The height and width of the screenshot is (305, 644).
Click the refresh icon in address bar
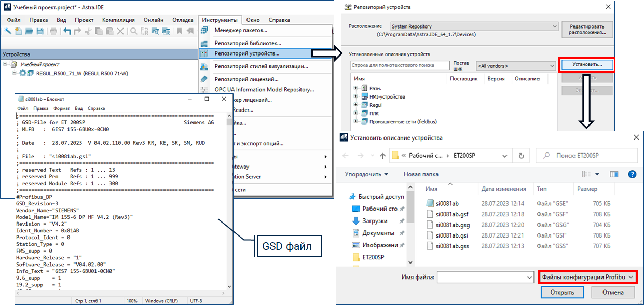click(x=522, y=156)
